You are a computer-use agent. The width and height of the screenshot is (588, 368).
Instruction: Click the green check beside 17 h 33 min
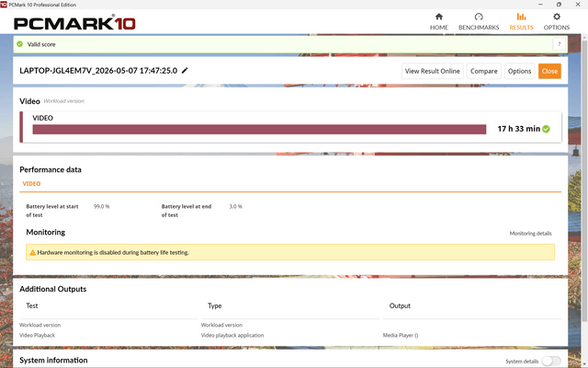[546, 129]
